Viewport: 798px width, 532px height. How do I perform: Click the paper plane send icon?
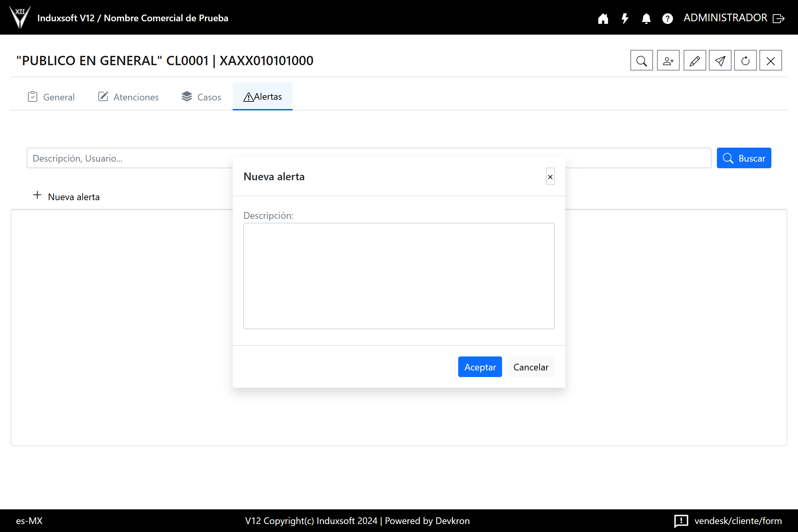[x=720, y=61]
